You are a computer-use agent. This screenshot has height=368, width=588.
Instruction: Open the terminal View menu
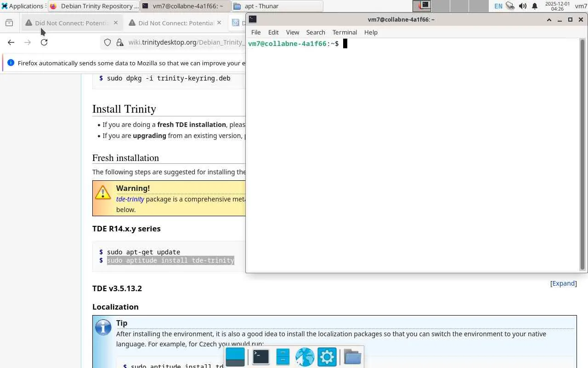tap(293, 32)
